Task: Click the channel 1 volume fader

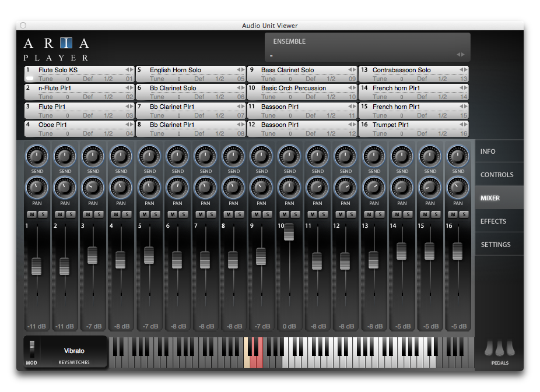Action: 37,266
